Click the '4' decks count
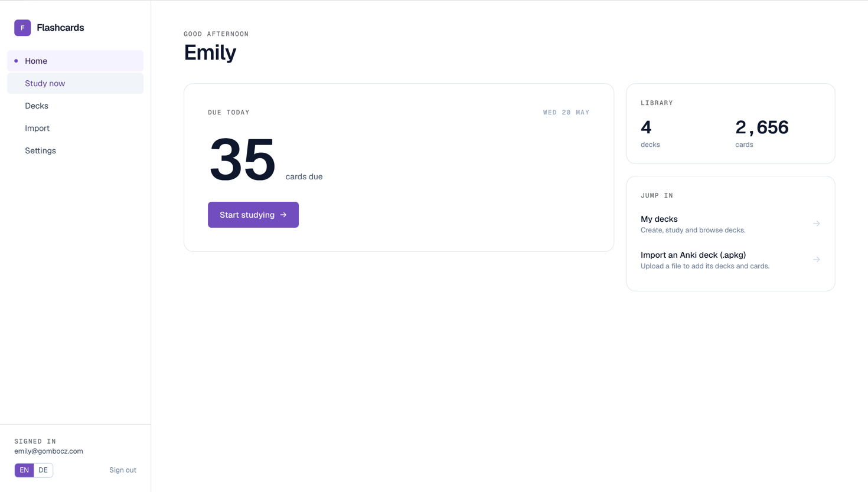Viewport: 868px width, 492px height. [x=646, y=127]
